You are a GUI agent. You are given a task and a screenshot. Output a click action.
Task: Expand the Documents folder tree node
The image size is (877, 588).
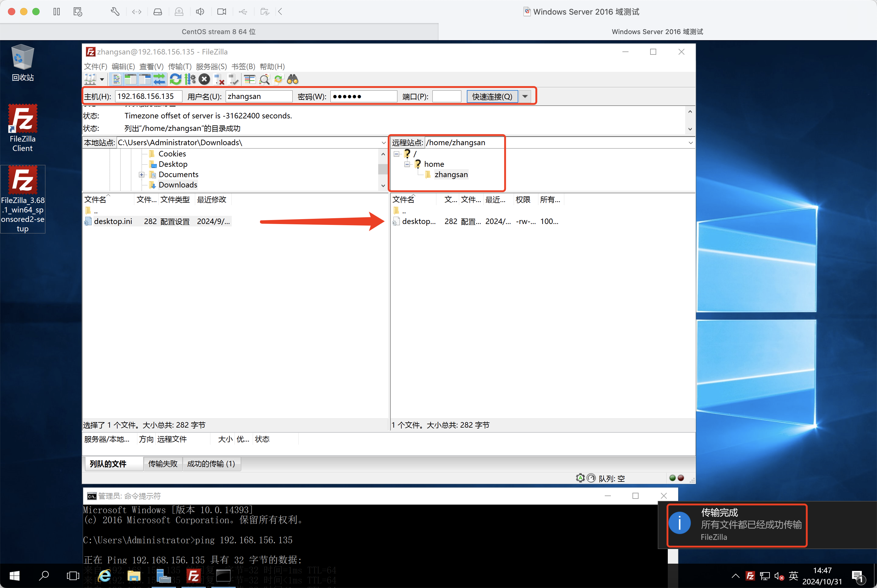click(x=141, y=175)
